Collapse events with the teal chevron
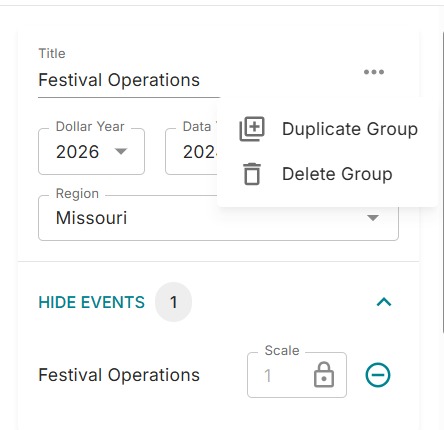Image resolution: width=444 pixels, height=430 pixels. coord(384,302)
